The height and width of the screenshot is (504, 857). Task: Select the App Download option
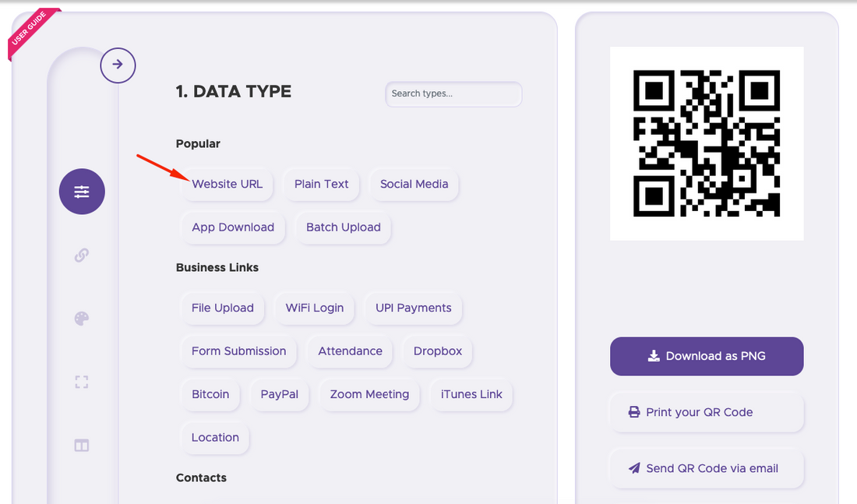click(x=233, y=227)
